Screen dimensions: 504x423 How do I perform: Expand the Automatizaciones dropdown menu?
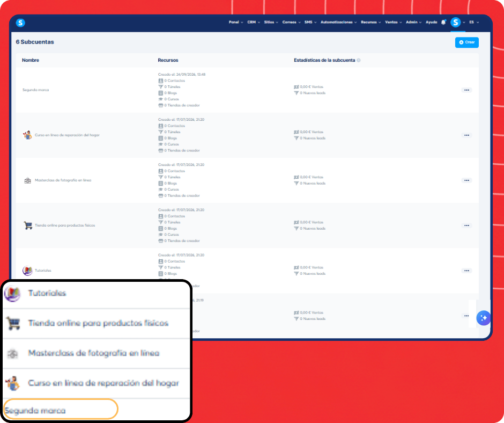point(338,22)
